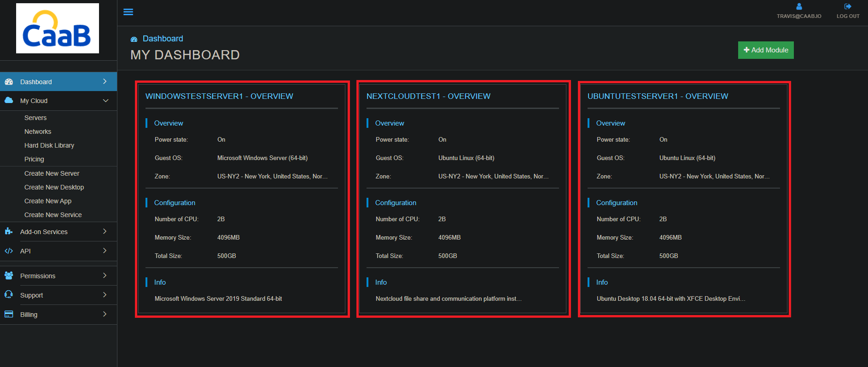868x367 pixels.
Task: Click the Dashboard breadcrumb link
Action: pyautogui.click(x=163, y=39)
